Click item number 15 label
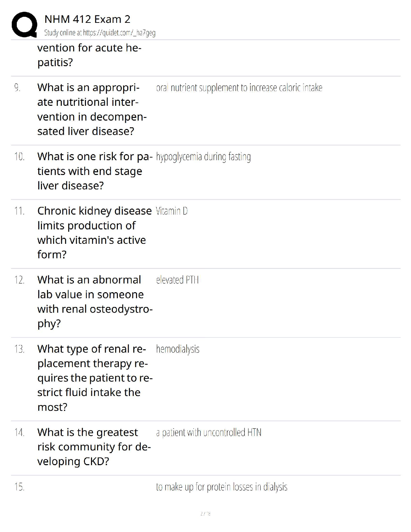411x532 pixels. [x=19, y=487]
